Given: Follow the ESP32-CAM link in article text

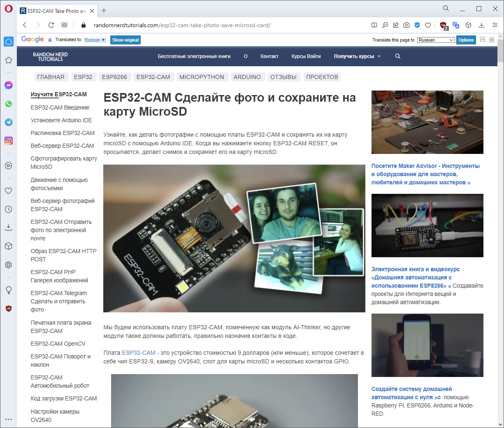Looking at the screenshot, I should tap(139, 353).
